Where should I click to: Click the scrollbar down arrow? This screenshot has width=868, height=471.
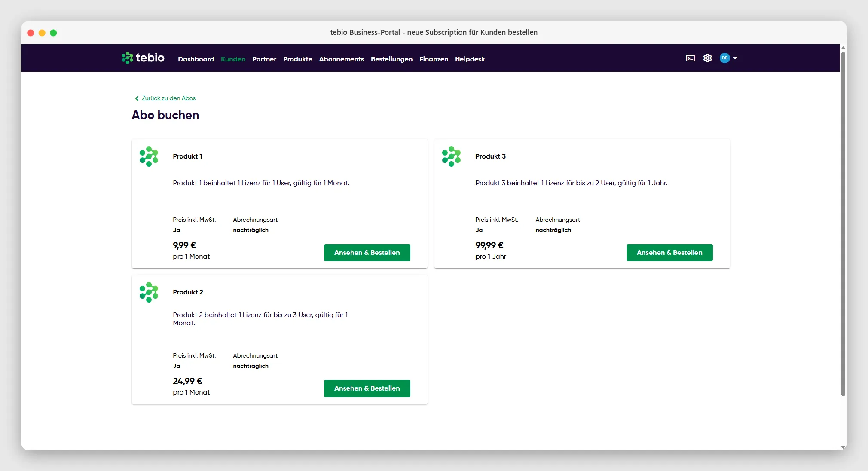(843, 447)
